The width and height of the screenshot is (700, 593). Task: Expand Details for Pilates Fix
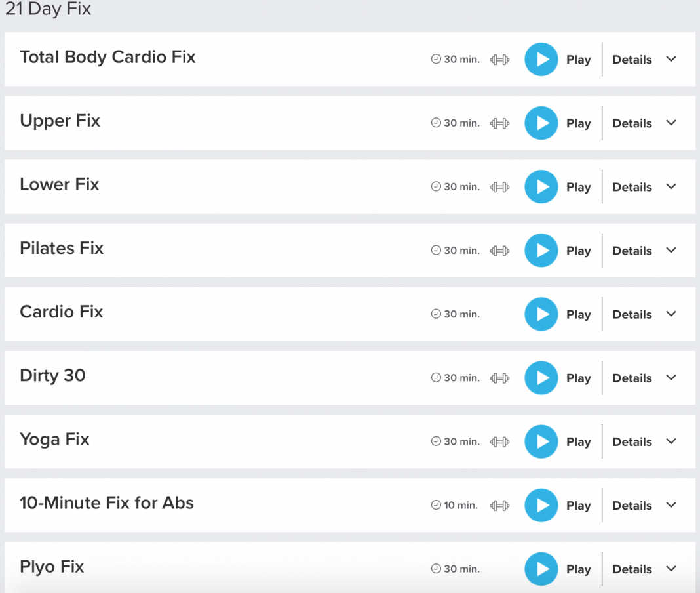(632, 250)
